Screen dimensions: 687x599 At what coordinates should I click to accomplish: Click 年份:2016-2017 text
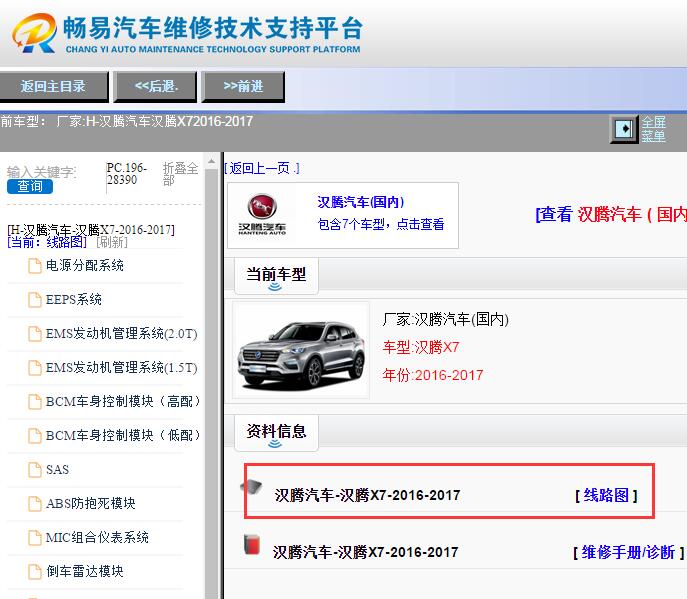[x=432, y=375]
